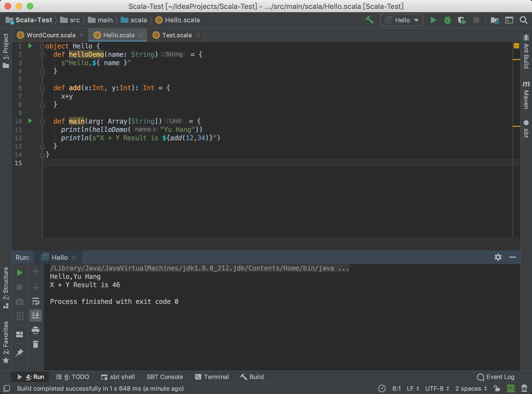Open run configuration Hello dropdown
This screenshot has height=394, width=532.
tap(401, 20)
